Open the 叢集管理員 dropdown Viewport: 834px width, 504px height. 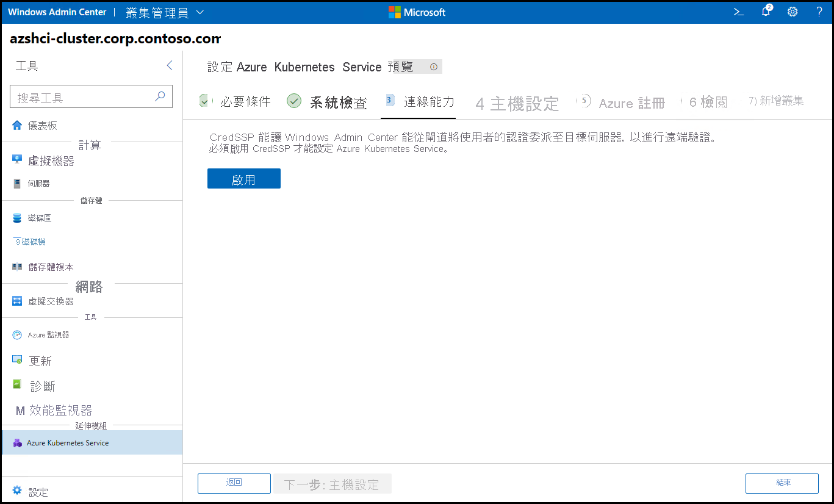(165, 12)
